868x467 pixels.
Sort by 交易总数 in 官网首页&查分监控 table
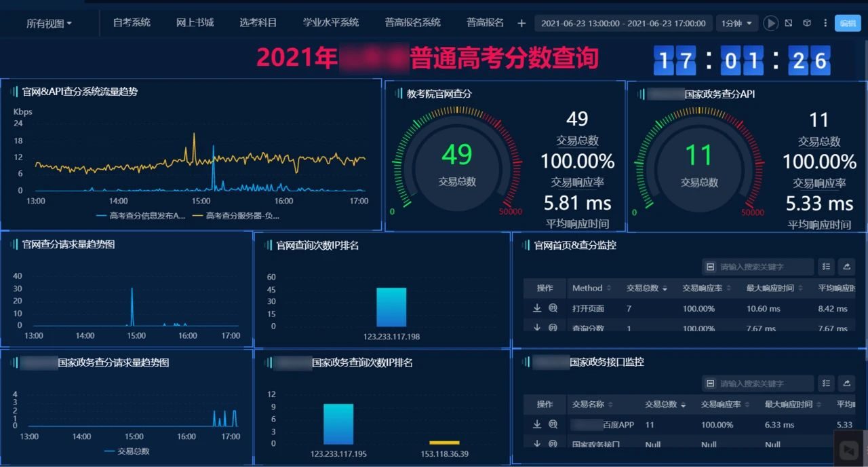coord(646,288)
